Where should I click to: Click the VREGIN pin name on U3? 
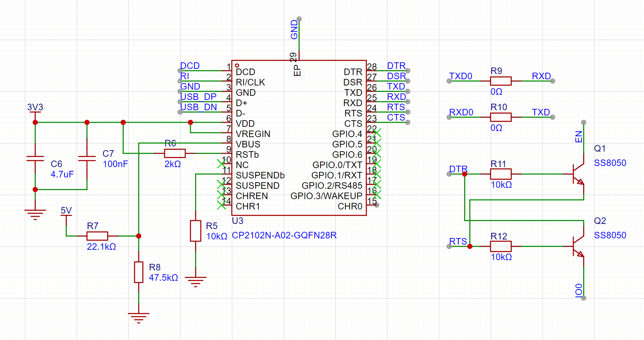253,134
